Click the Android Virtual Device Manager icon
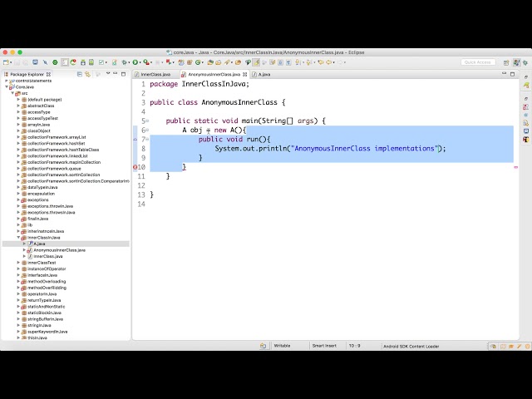 point(91,62)
